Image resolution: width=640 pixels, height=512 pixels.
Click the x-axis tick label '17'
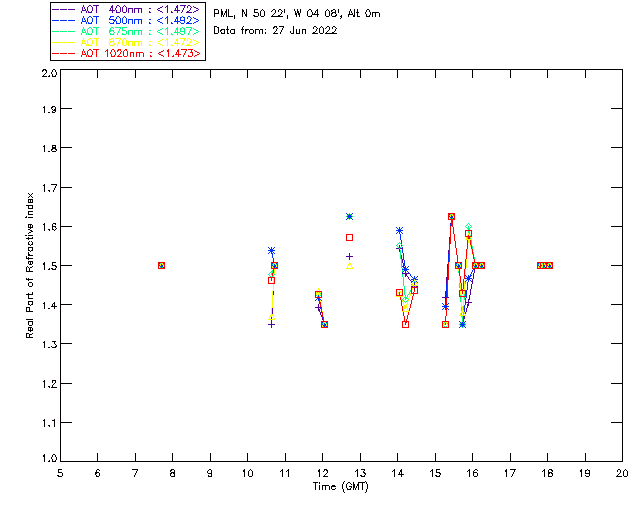point(510,474)
